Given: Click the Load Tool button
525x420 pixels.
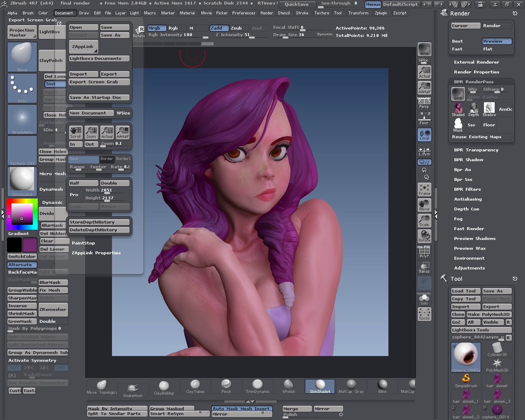Looking at the screenshot, I should (x=466, y=291).
